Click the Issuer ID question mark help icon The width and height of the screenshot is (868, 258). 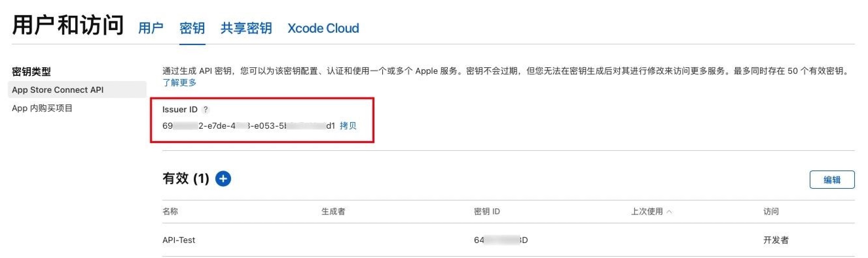205,110
